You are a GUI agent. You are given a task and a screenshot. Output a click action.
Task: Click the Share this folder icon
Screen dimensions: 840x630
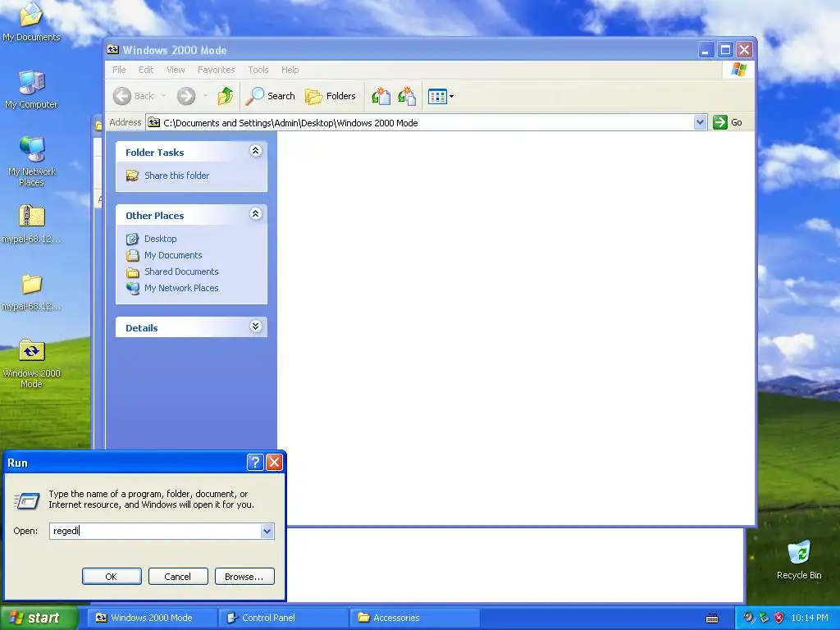(x=132, y=176)
